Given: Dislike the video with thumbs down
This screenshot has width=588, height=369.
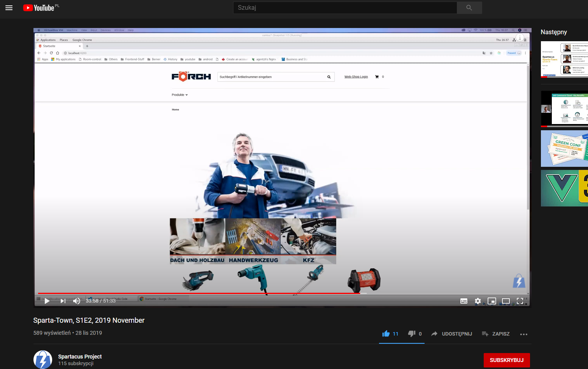Looking at the screenshot, I should tap(412, 334).
